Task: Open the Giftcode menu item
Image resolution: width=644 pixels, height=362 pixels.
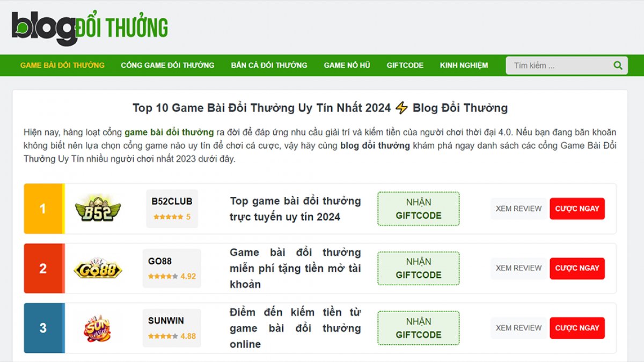Action: point(405,65)
